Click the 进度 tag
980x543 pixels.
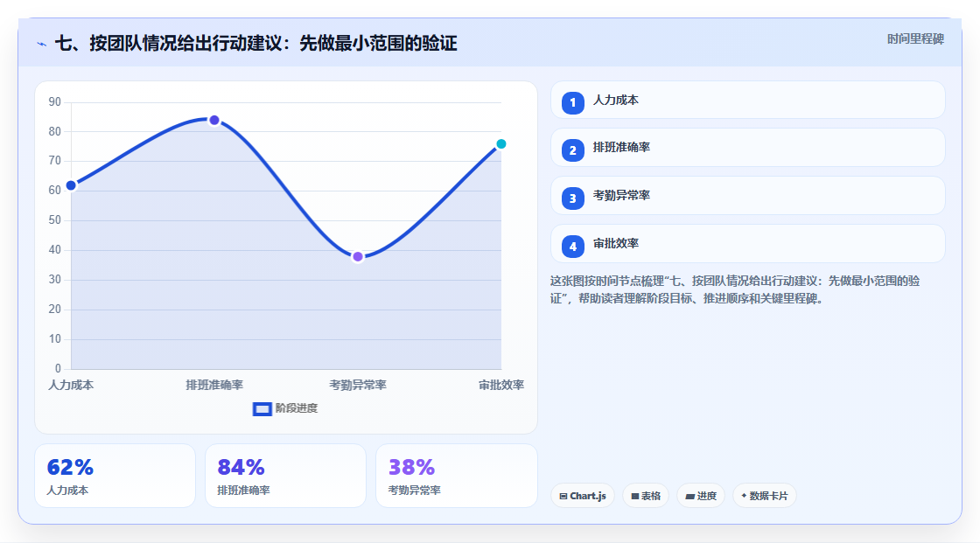pyautogui.click(x=701, y=496)
